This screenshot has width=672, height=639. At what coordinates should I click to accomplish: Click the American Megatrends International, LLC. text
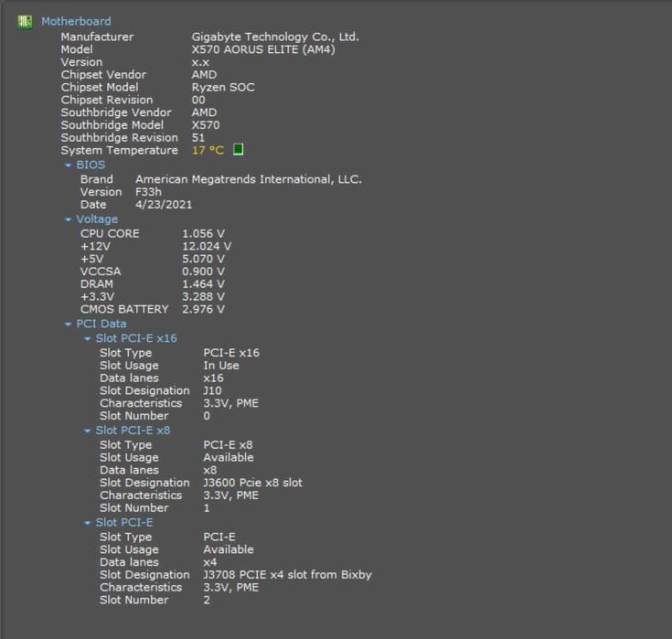coord(249,179)
